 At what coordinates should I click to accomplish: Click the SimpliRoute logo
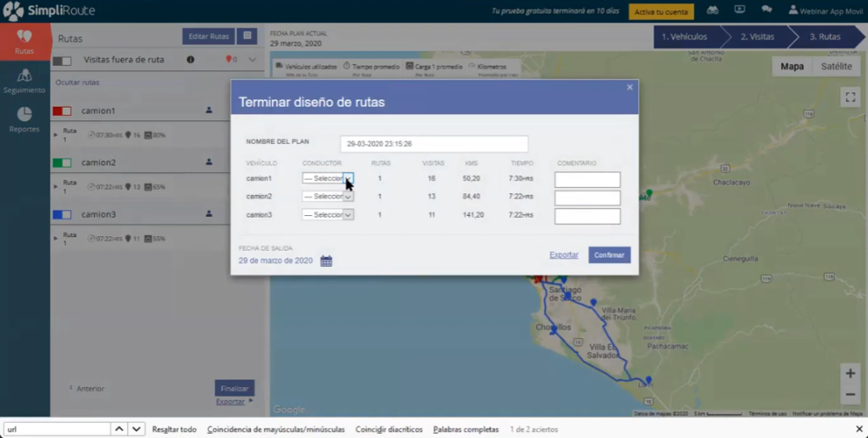point(48,11)
